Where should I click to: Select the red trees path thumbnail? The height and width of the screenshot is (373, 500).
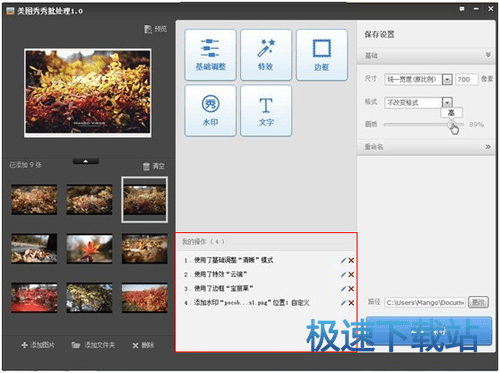coord(34,298)
